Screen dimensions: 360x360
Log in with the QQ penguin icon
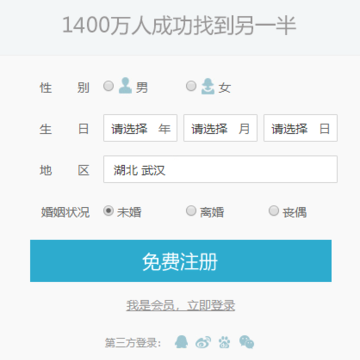(182, 342)
